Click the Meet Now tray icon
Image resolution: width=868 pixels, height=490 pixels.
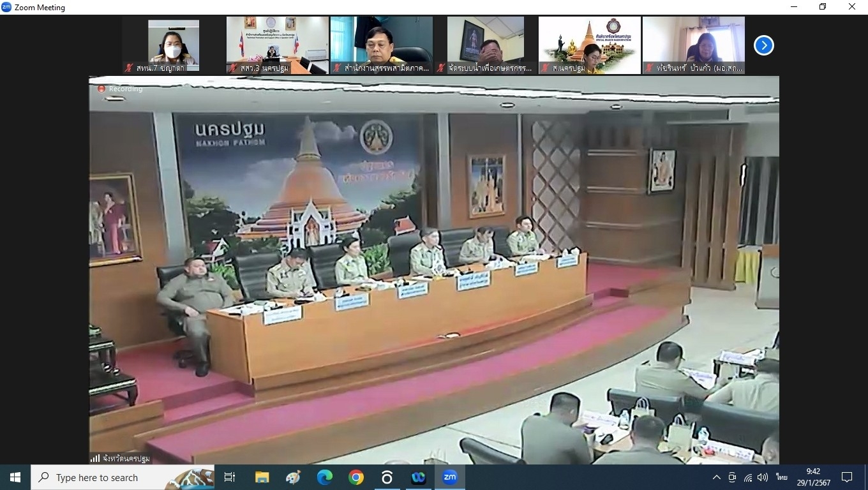(x=732, y=477)
